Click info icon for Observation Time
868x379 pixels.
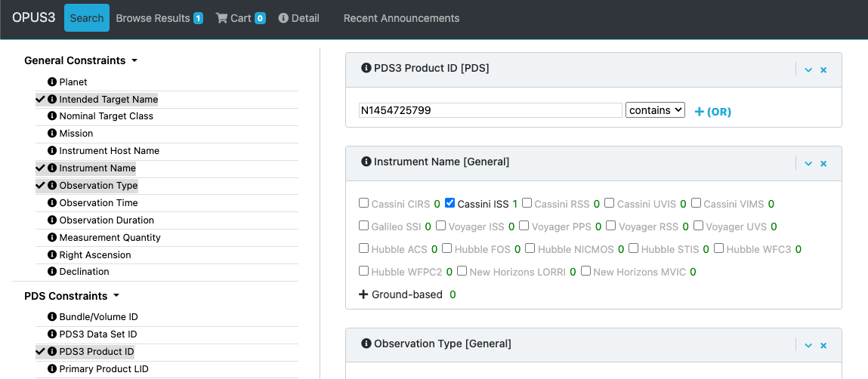pyautogui.click(x=52, y=203)
